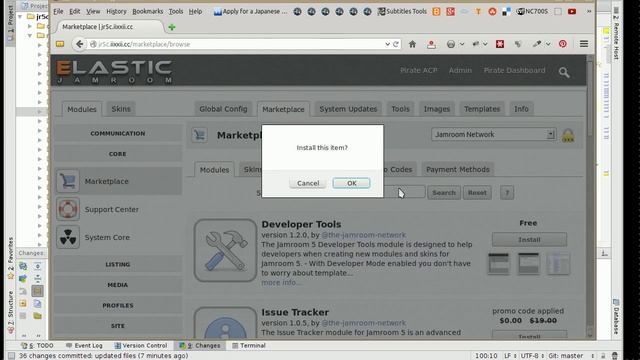
Task: Open the View menu
Action: (x=93, y=11)
